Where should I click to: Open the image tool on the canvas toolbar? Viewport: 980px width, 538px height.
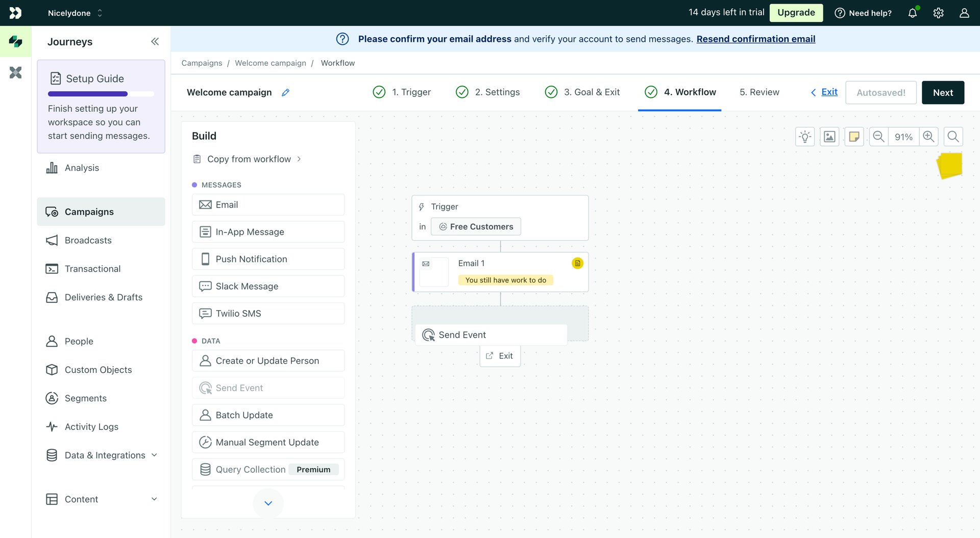coord(829,136)
